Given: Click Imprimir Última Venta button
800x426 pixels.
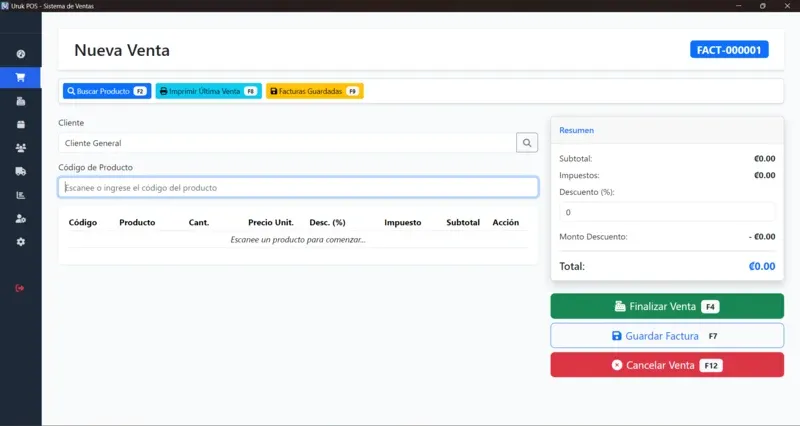Looking at the screenshot, I should coord(209,91).
